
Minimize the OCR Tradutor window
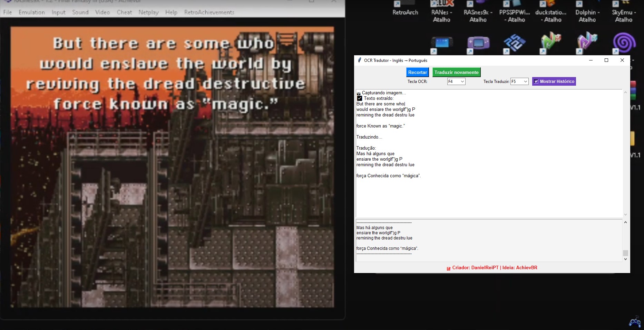591,60
